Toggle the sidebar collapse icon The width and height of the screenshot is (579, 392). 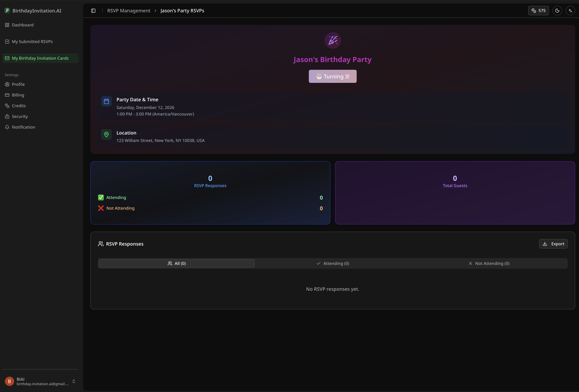(93, 11)
